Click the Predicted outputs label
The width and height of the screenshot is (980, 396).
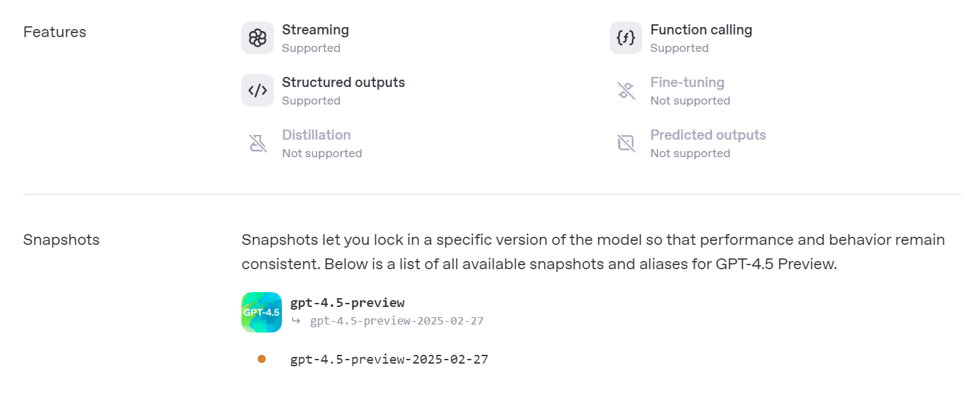point(708,135)
